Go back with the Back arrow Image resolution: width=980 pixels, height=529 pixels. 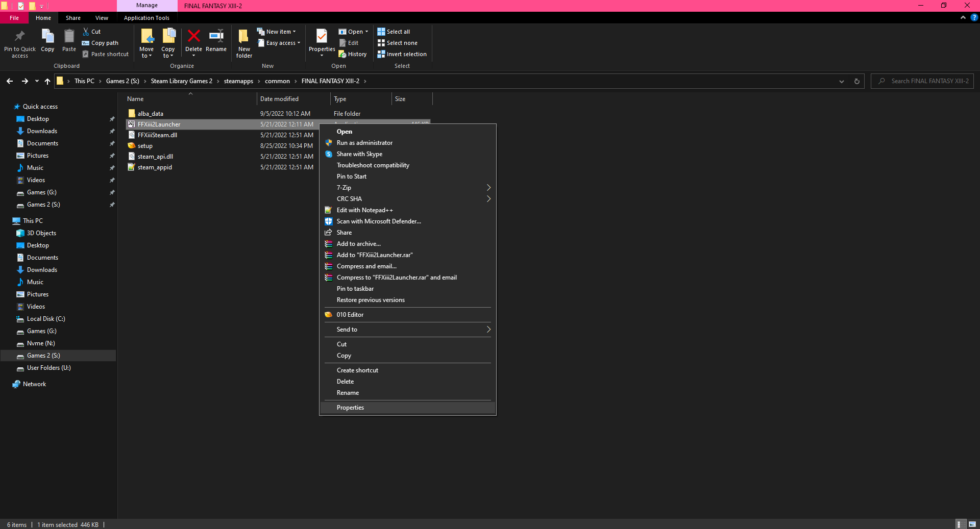click(10, 81)
